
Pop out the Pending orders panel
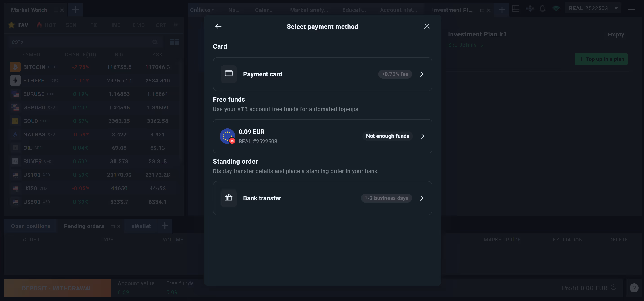pyautogui.click(x=112, y=226)
